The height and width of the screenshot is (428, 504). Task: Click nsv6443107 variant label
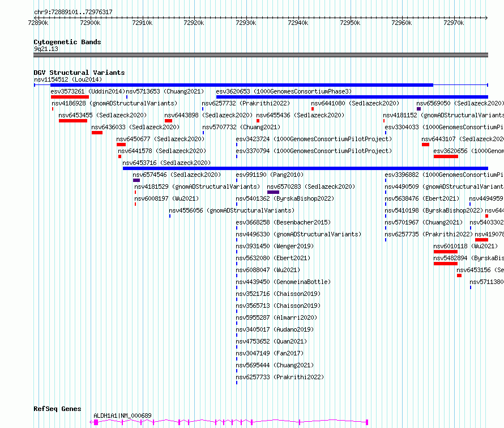pos(463,139)
